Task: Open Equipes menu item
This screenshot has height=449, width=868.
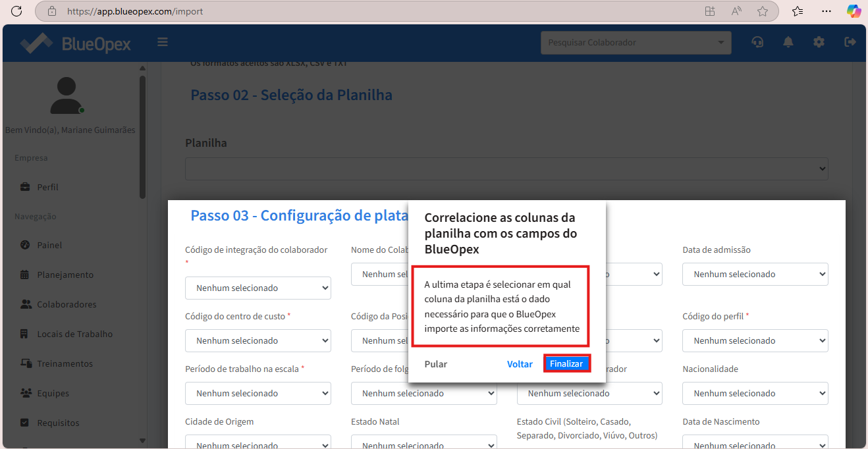Action: 53,393
